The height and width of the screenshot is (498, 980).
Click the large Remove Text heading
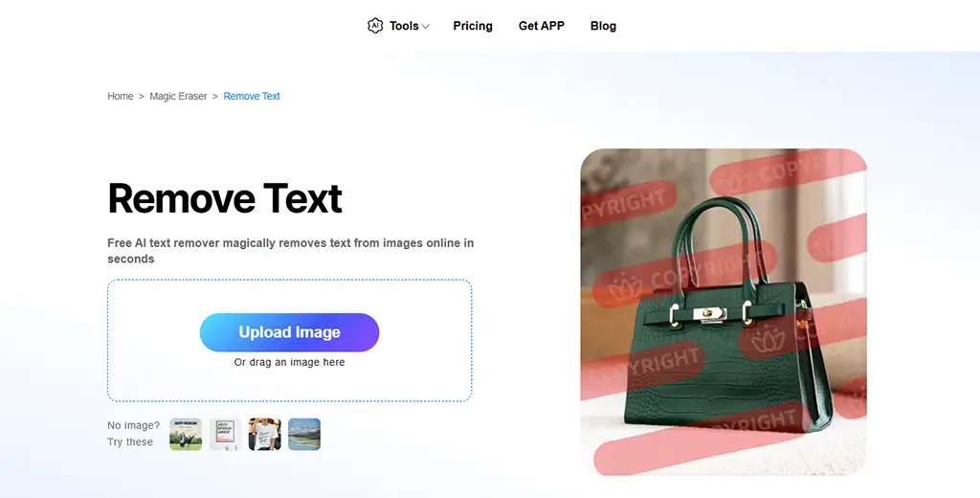225,198
